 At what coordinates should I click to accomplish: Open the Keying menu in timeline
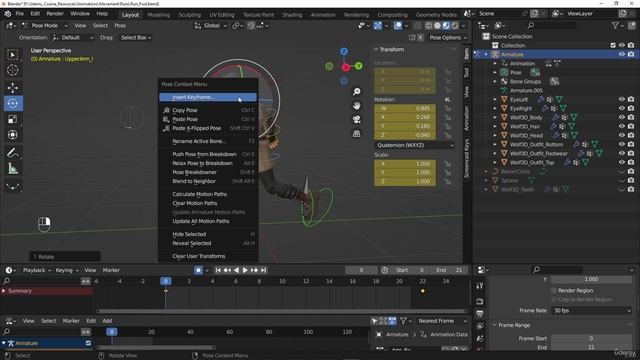click(x=67, y=270)
